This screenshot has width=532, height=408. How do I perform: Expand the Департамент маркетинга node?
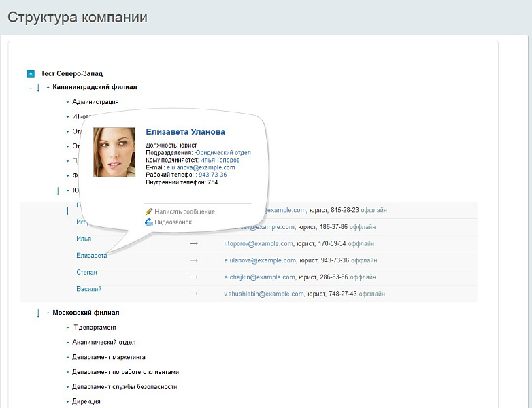point(67,357)
